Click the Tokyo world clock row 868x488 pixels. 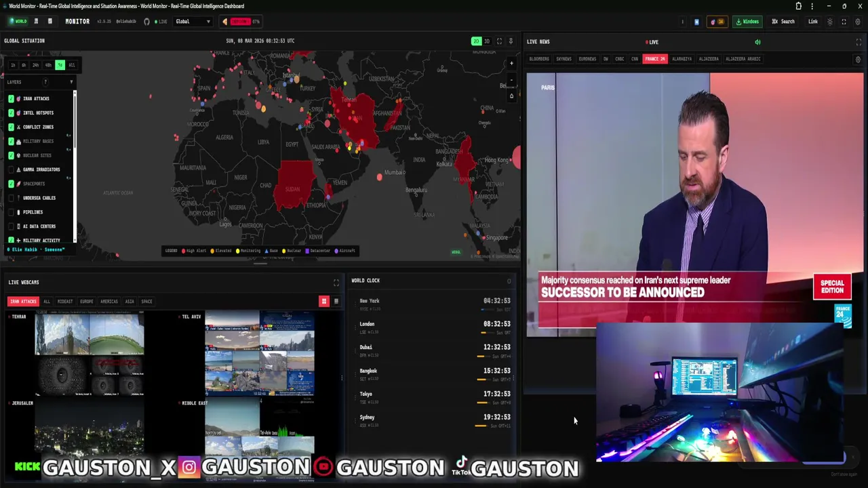pos(434,396)
